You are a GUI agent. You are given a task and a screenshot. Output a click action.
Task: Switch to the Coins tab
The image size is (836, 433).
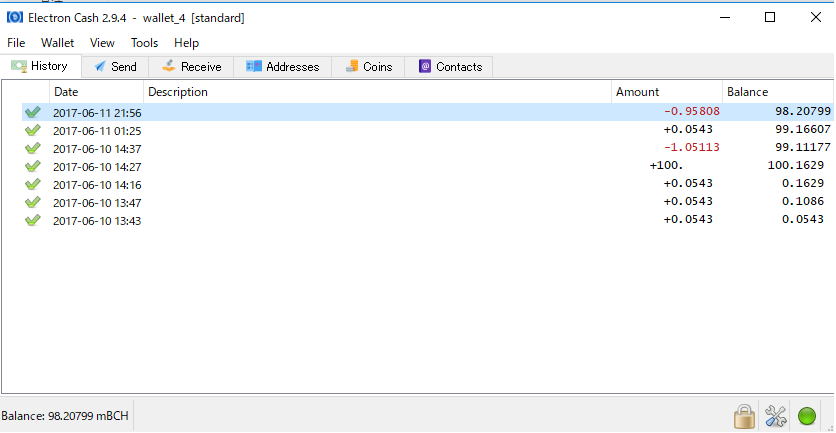pos(368,67)
